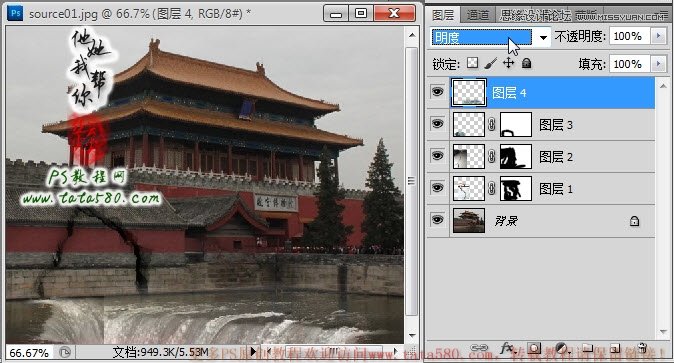
Task: Click document vertical scrollbar up arrow
Action: pos(411,35)
